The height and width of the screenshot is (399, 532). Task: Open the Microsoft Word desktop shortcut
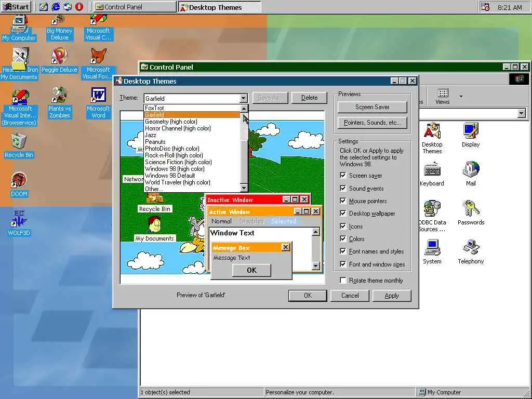click(98, 103)
